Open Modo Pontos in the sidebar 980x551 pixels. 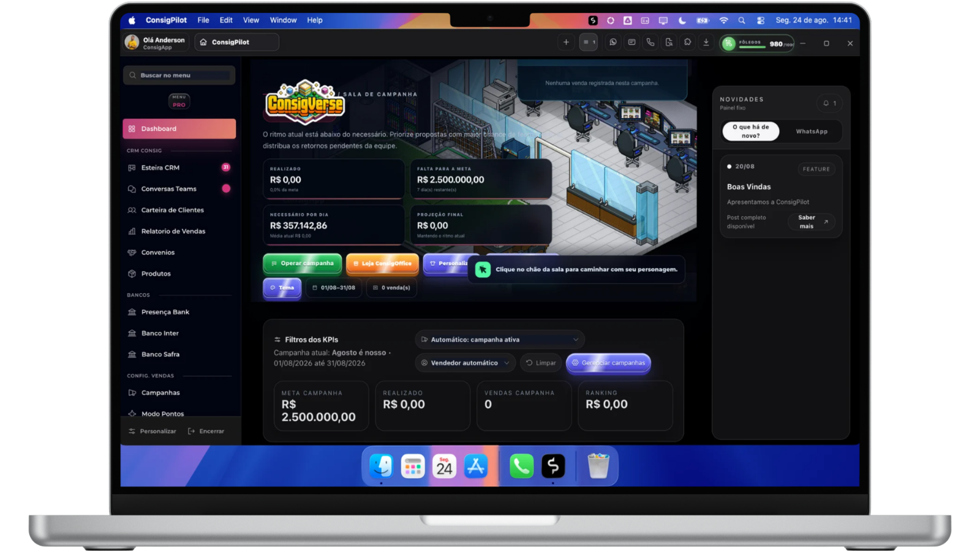click(x=179, y=414)
